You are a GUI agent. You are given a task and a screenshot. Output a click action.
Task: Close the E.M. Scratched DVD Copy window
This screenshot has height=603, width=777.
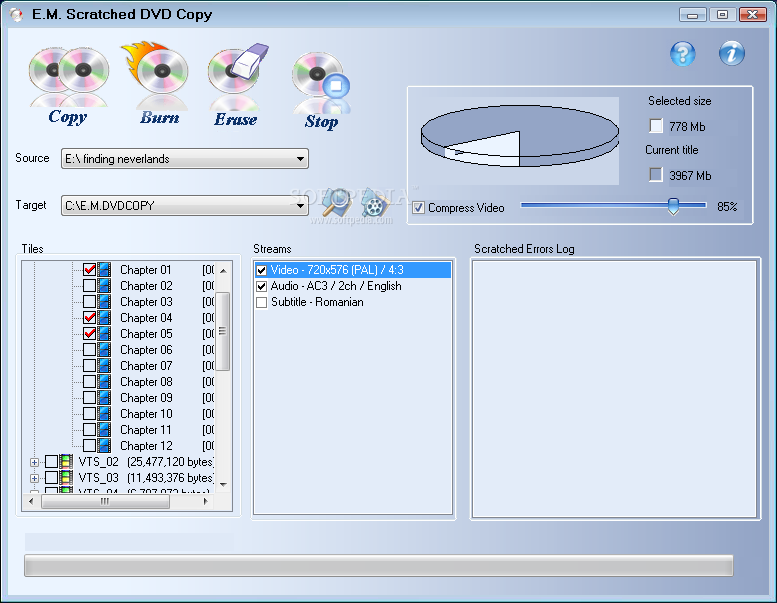tap(752, 15)
